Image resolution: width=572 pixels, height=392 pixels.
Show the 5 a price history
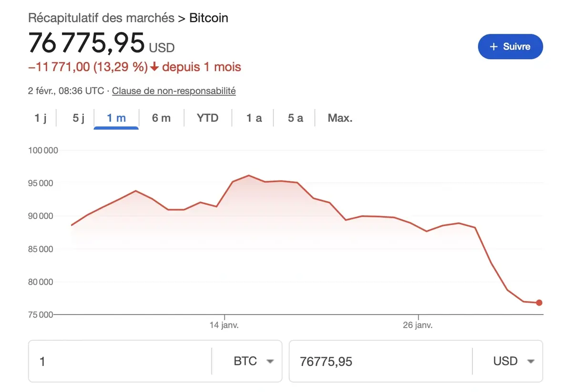coord(295,118)
